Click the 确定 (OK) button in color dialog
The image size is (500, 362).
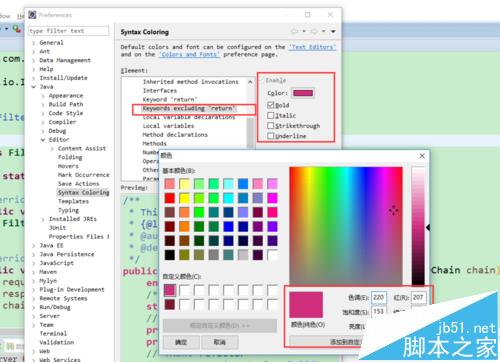(x=181, y=342)
